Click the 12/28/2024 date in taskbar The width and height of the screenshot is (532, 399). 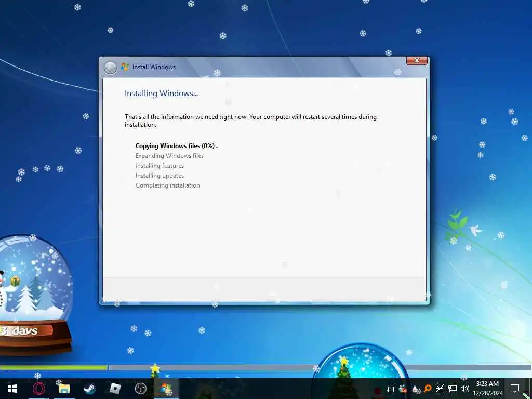click(487, 393)
